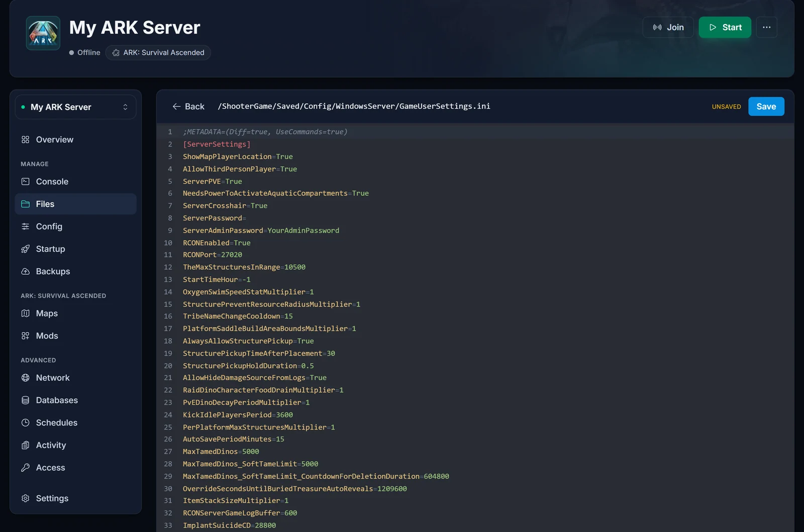This screenshot has height=532, width=804.
Task: Click the PerPlatformMaxStructuresMultiplier line
Action: [x=259, y=427]
